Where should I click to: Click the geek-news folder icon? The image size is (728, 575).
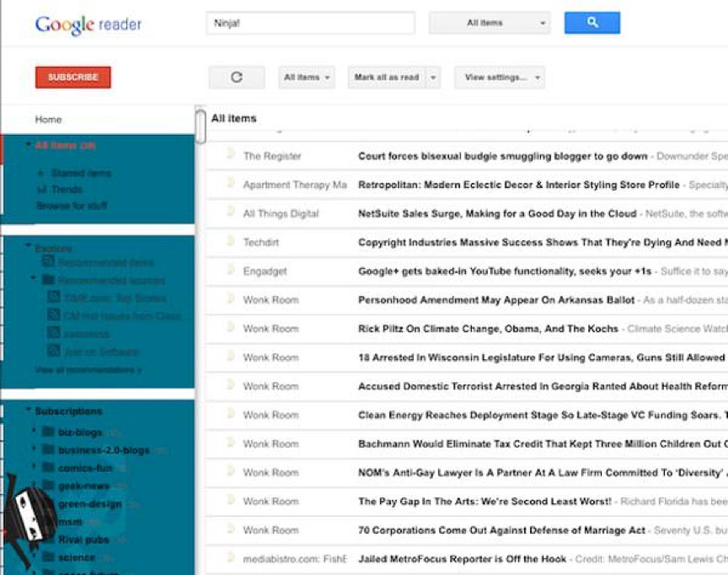[x=48, y=485]
